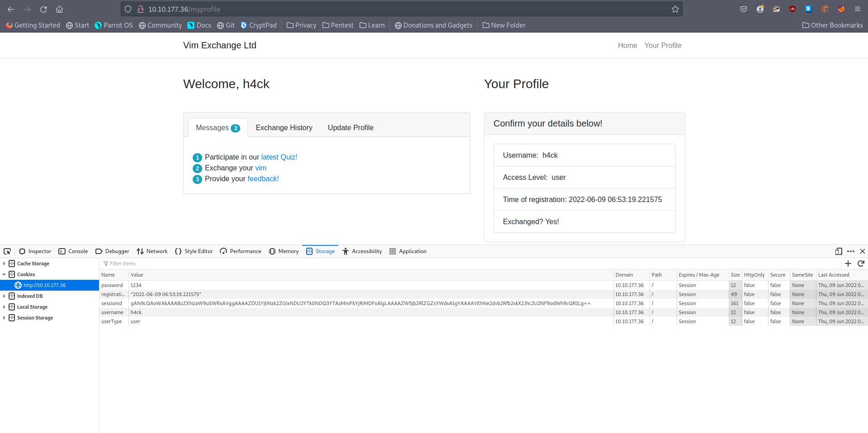Reload the page in browser toolbar
This screenshot has width=868, height=433.
coord(43,9)
